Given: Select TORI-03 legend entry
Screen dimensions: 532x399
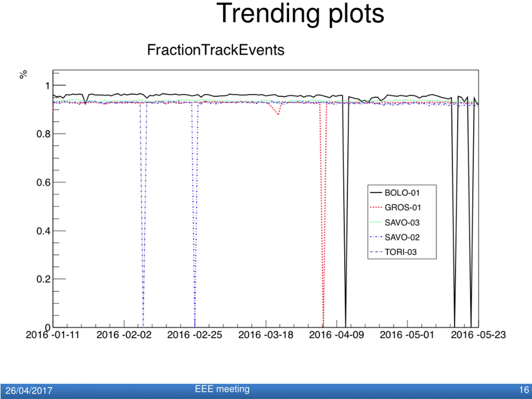Looking at the screenshot, I should click(393, 252).
